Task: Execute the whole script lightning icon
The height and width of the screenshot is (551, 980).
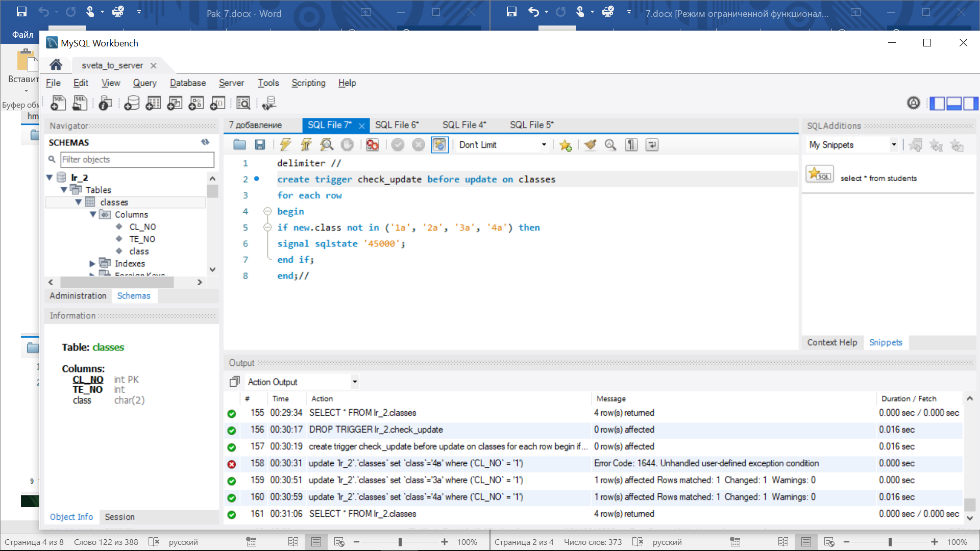Action: (x=285, y=145)
